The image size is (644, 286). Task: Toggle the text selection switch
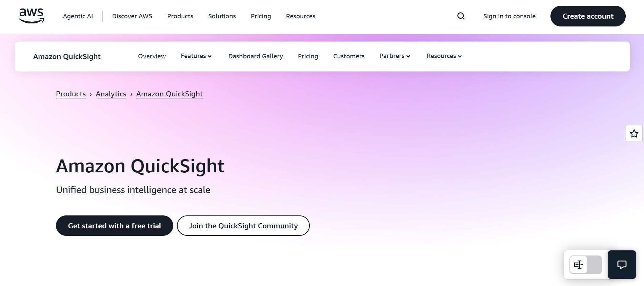585,265
